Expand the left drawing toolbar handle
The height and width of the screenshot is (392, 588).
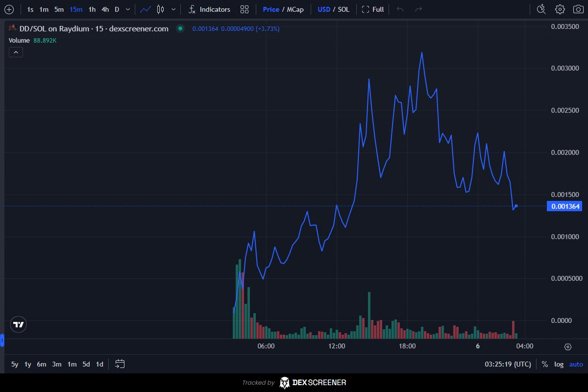click(x=2, y=340)
